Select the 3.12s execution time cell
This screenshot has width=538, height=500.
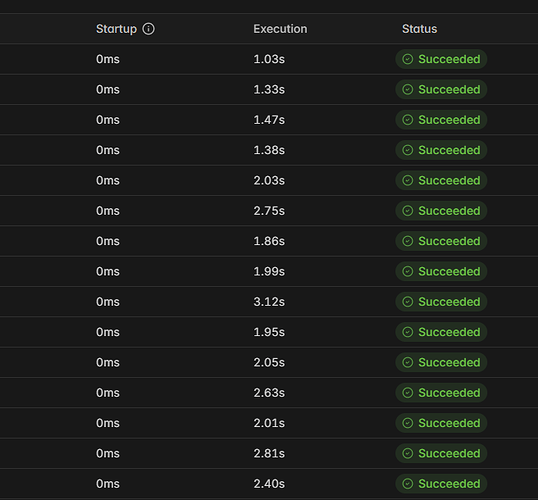(269, 302)
